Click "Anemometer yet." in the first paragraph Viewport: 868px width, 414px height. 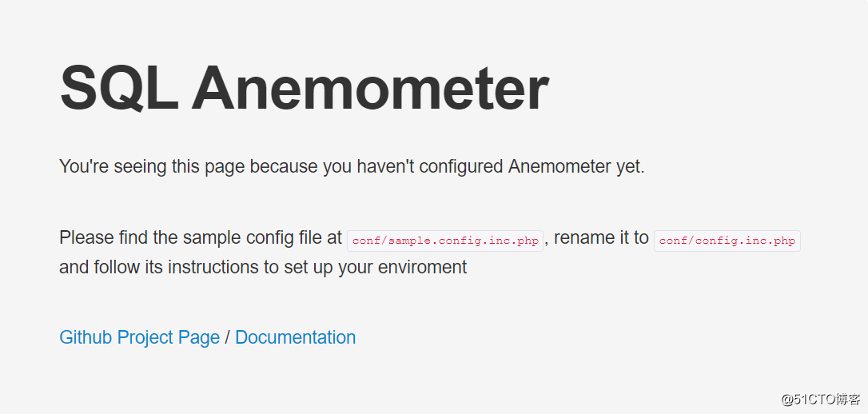click(576, 167)
